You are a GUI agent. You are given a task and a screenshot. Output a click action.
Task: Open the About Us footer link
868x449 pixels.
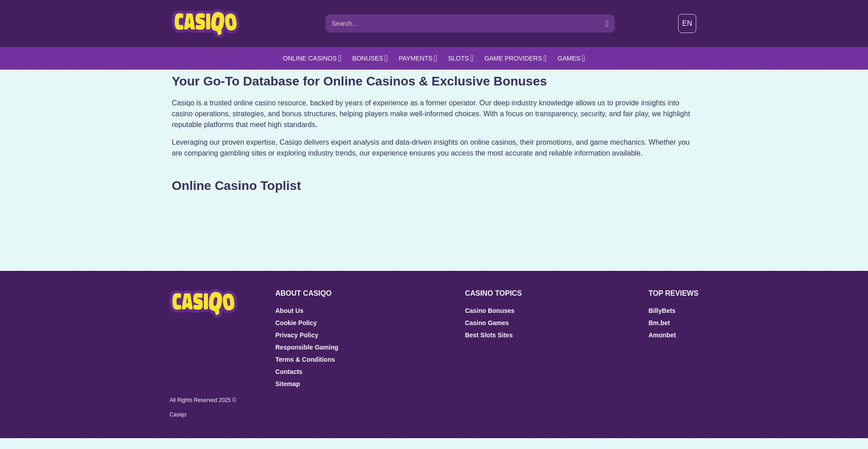coord(289,311)
